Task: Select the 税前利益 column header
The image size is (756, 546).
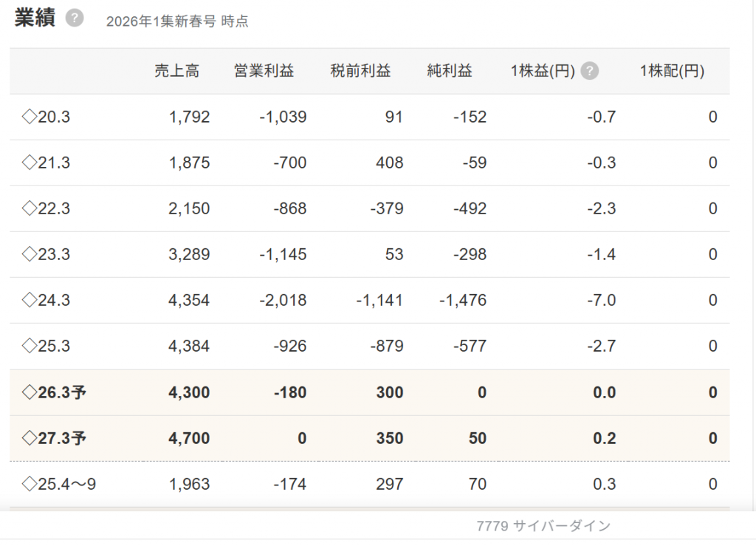Action: coord(360,72)
